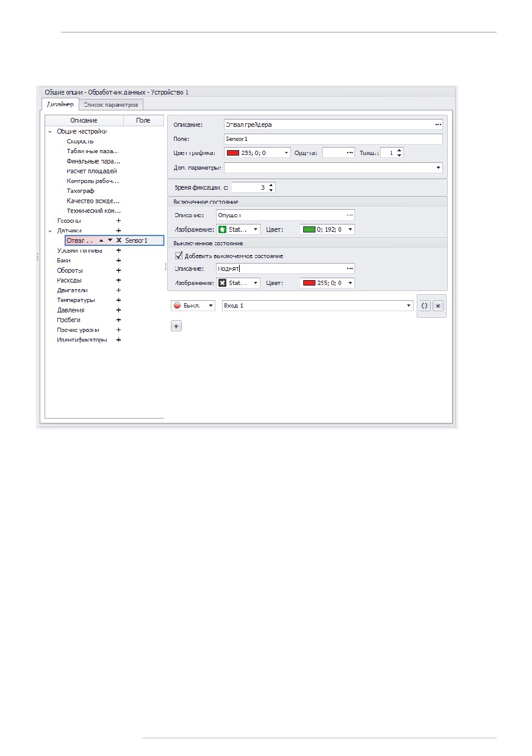Increase Время фиксации value
Image resolution: width=532 pixels, height=756 pixels.
tap(271, 185)
